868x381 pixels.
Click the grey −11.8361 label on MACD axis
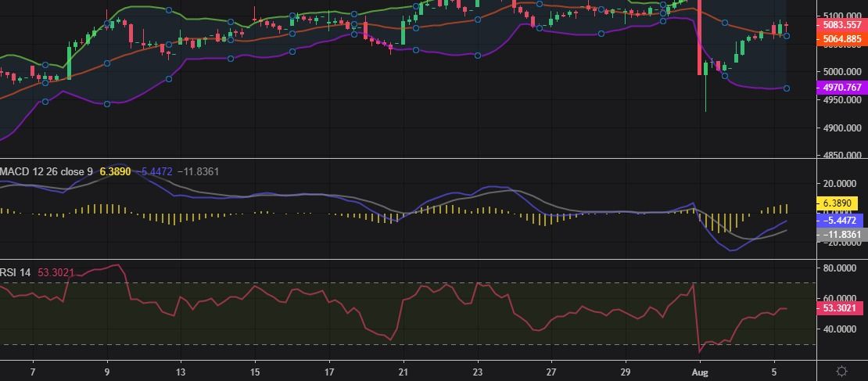[841, 235]
